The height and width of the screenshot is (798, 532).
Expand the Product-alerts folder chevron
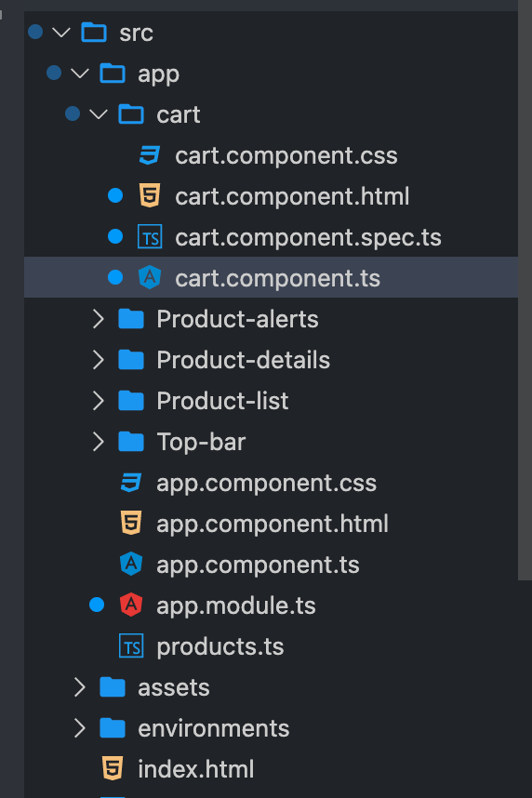click(99, 319)
